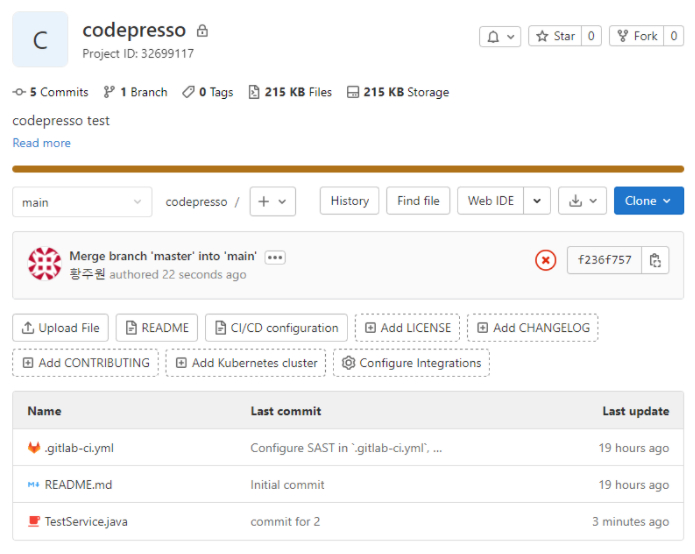Open the Configure SAST commit message

[346, 448]
